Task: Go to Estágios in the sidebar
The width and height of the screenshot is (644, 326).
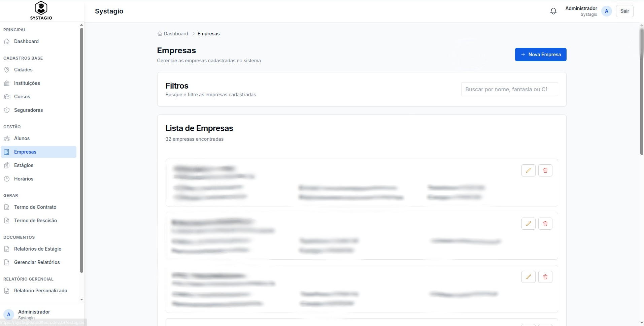Action: click(x=24, y=165)
